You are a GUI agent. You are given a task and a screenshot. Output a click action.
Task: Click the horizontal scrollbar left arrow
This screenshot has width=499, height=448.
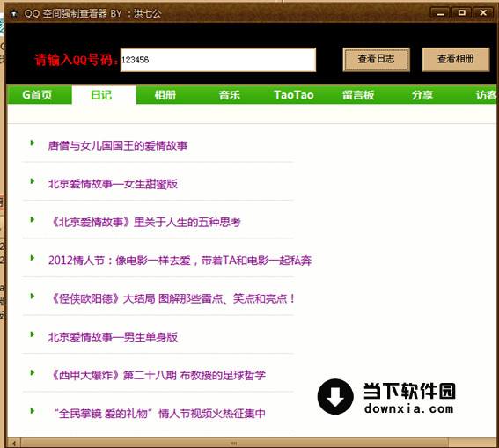tap(14, 443)
